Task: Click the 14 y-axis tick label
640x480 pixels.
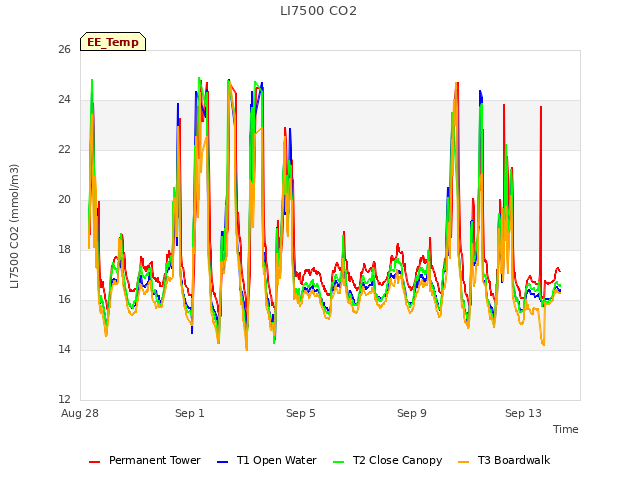Action: pyautogui.click(x=64, y=349)
